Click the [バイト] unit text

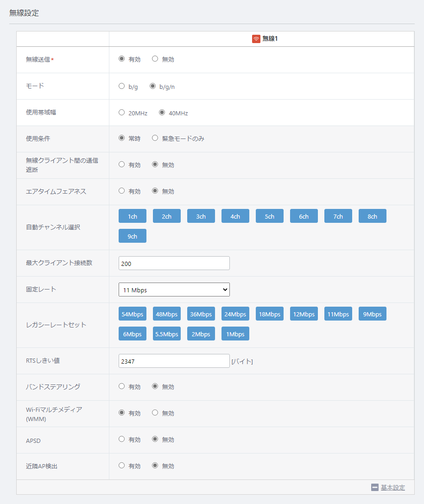[x=242, y=362]
